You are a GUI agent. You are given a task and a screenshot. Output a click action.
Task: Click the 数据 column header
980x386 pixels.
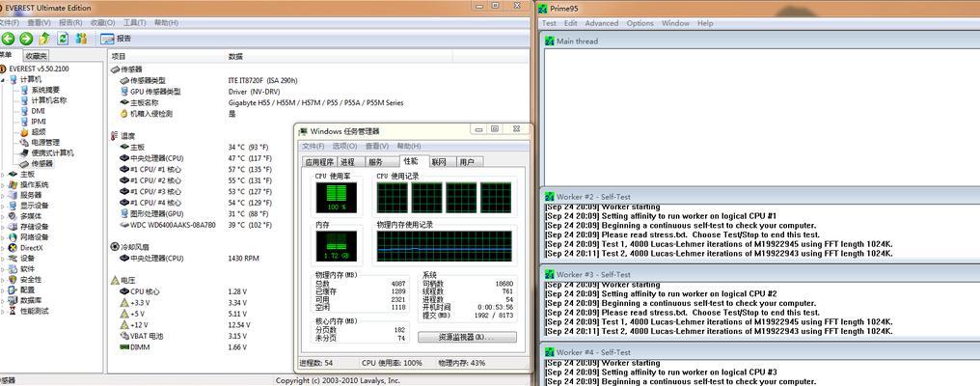tap(339, 56)
